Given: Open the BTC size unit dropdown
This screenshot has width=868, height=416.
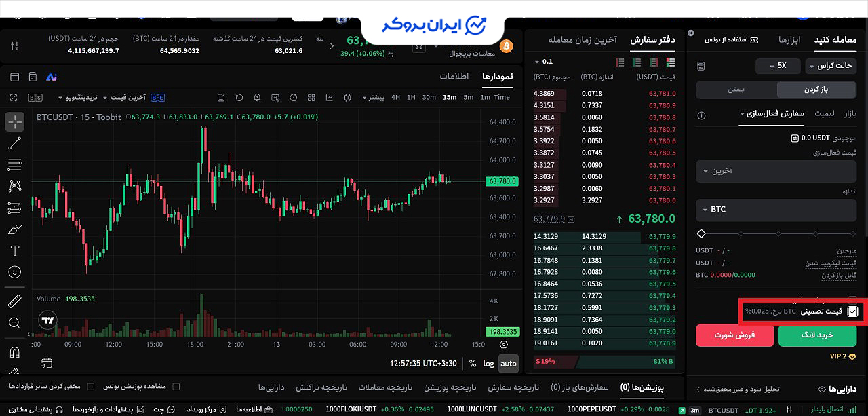Looking at the screenshot, I should click(777, 210).
